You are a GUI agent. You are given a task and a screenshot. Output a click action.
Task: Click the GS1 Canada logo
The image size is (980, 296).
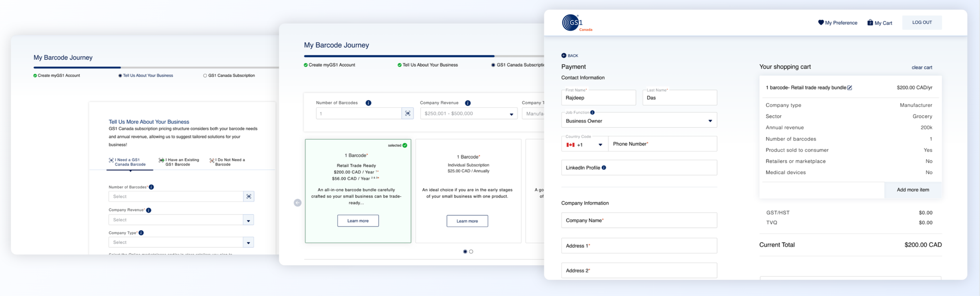(577, 23)
